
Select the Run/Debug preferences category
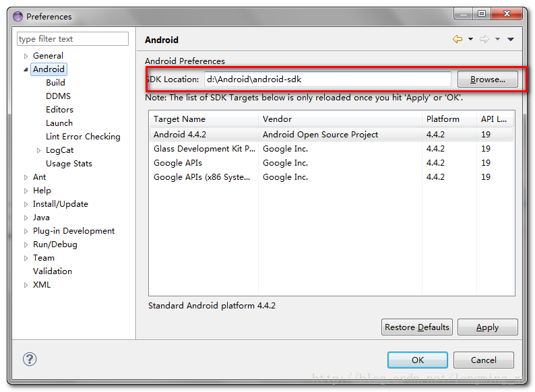(x=55, y=244)
